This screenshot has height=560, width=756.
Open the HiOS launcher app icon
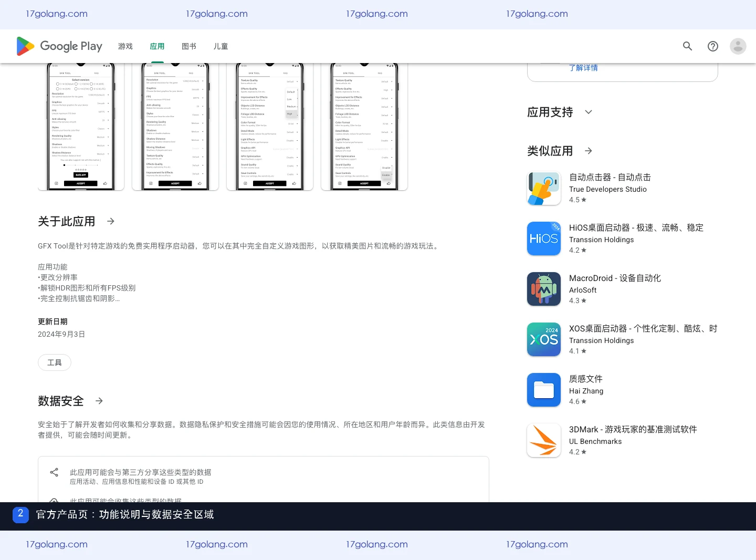pos(544,238)
